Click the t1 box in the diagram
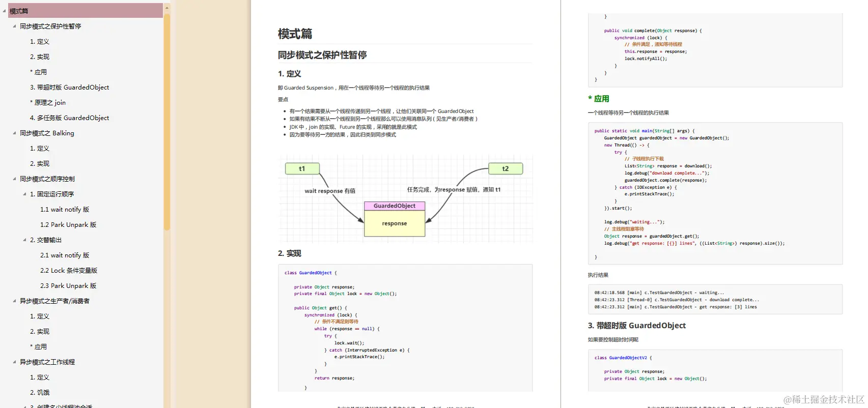Viewport: 868px width, 408px height. [x=302, y=168]
